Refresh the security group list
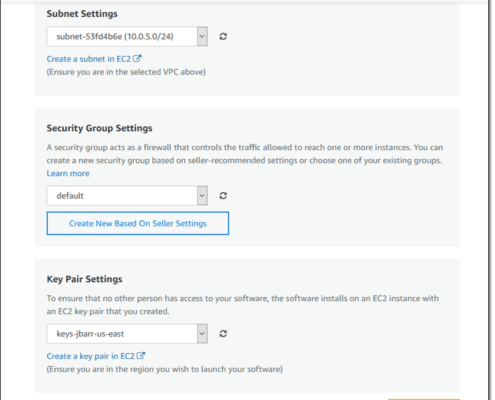495x400 pixels. tap(223, 196)
